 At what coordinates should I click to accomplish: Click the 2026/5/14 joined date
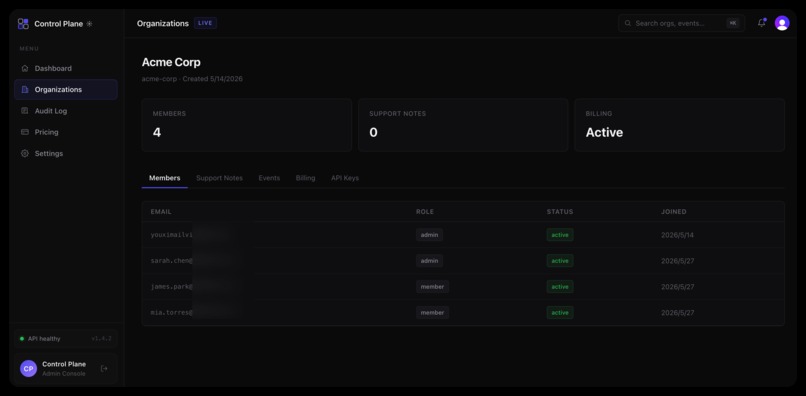(677, 235)
